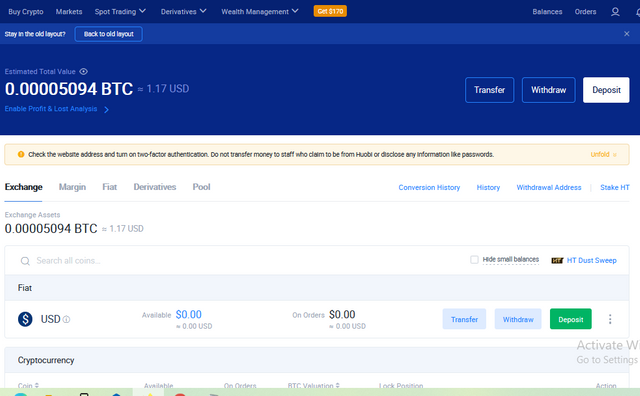Viewport: 640px width, 396px height.
Task: Select the Exchange tab
Action: [x=23, y=187]
